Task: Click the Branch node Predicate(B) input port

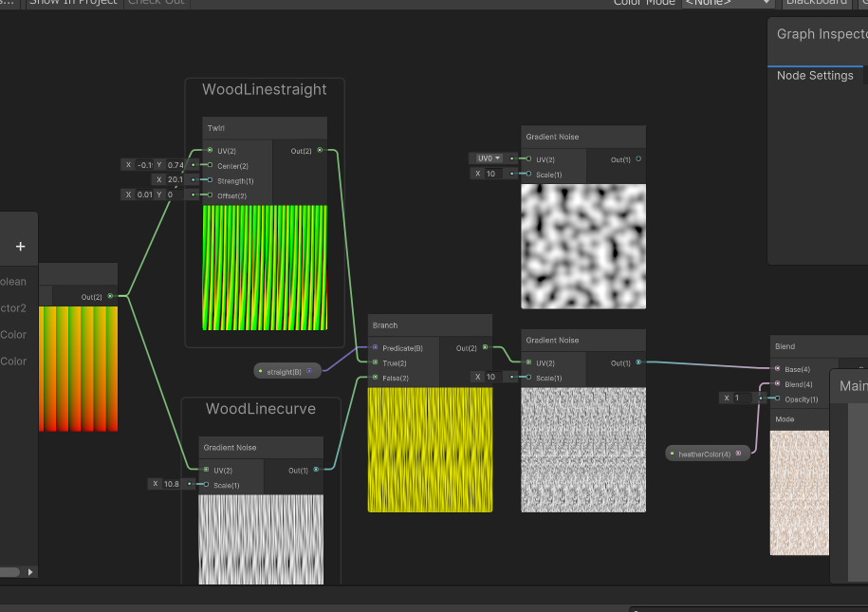Action: tap(375, 348)
